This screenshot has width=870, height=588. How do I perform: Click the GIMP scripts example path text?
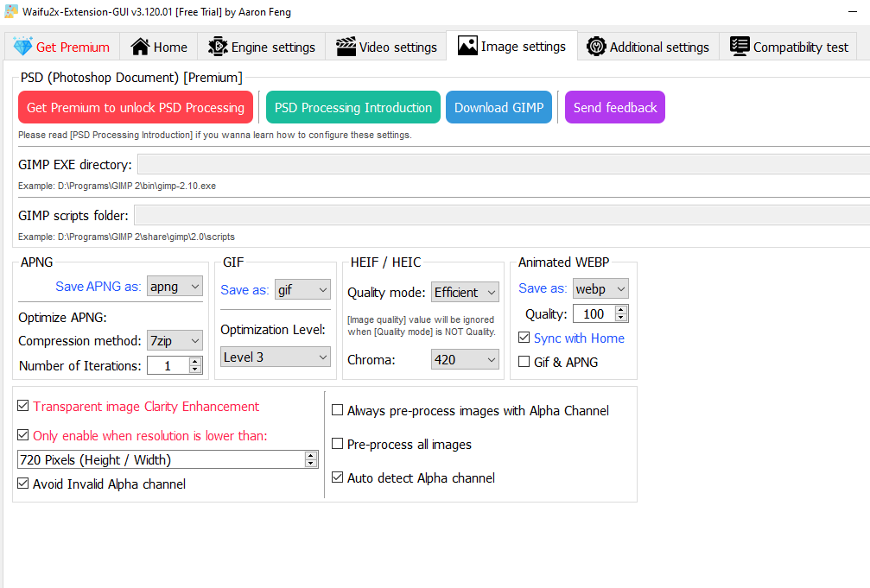click(x=126, y=237)
